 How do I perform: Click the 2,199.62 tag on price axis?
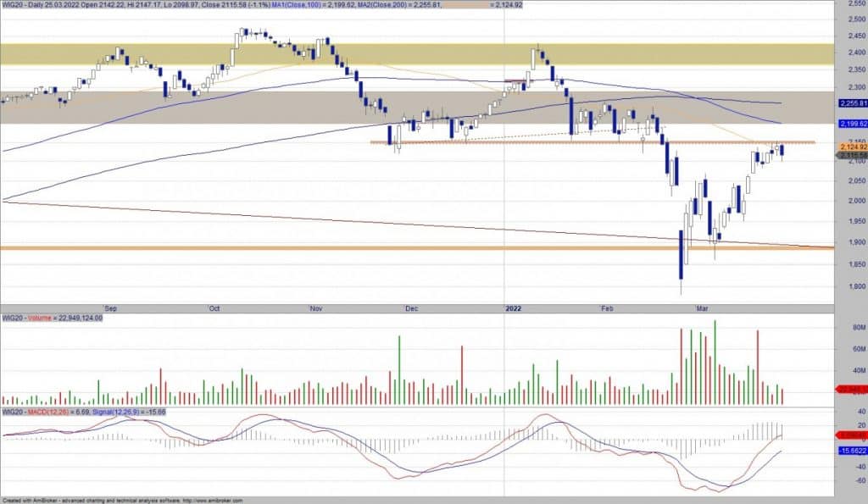(x=851, y=124)
